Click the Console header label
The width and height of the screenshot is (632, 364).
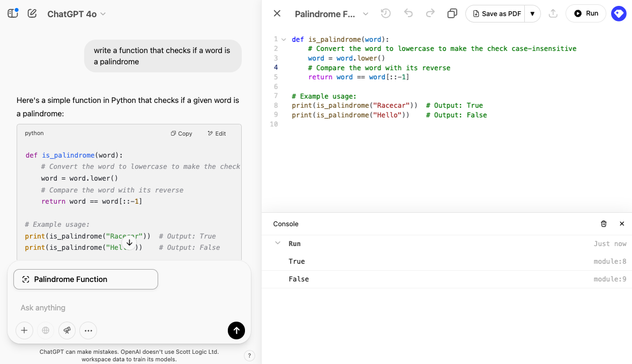(x=286, y=224)
